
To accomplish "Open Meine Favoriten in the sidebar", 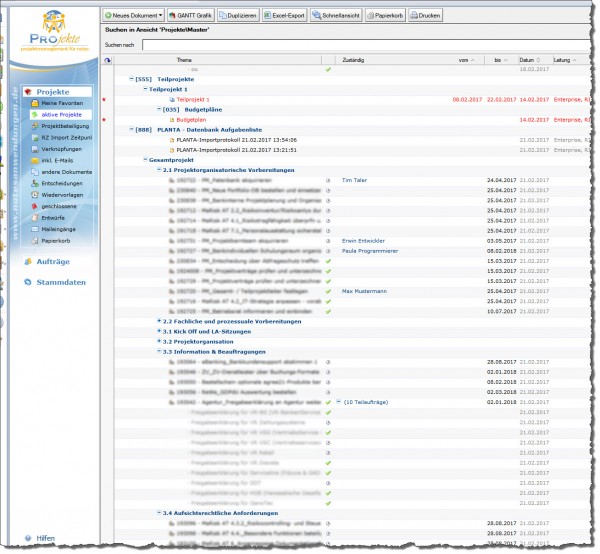I will [61, 103].
